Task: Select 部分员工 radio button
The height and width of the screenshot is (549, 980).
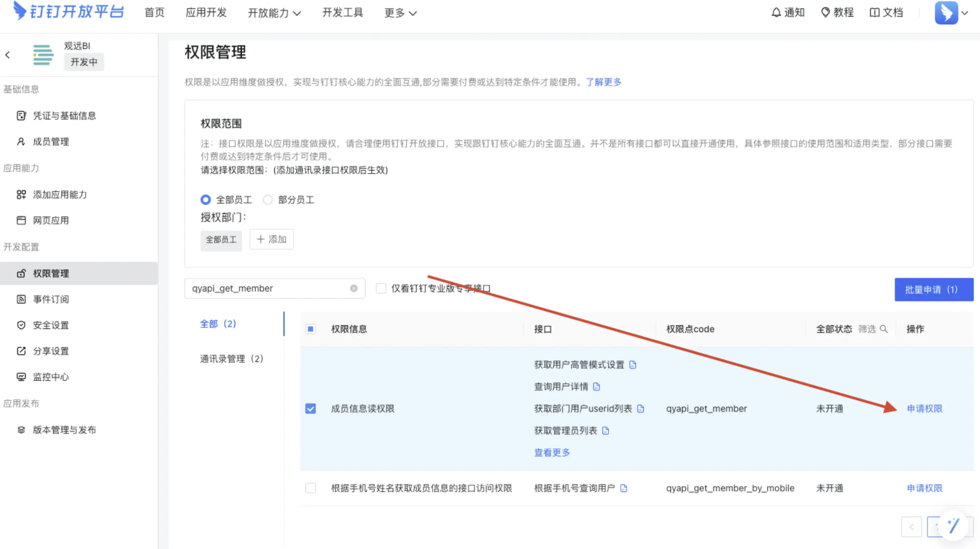Action: point(268,199)
